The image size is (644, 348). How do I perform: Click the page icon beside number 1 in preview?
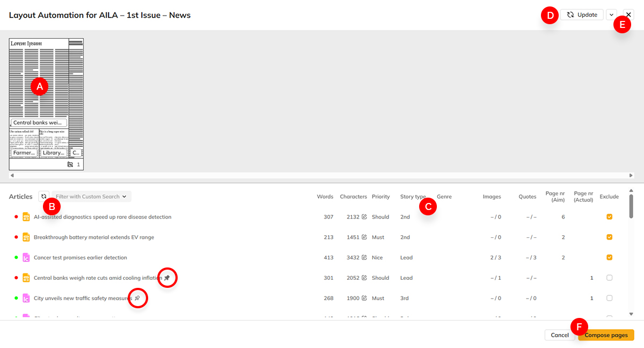pyautogui.click(x=70, y=165)
